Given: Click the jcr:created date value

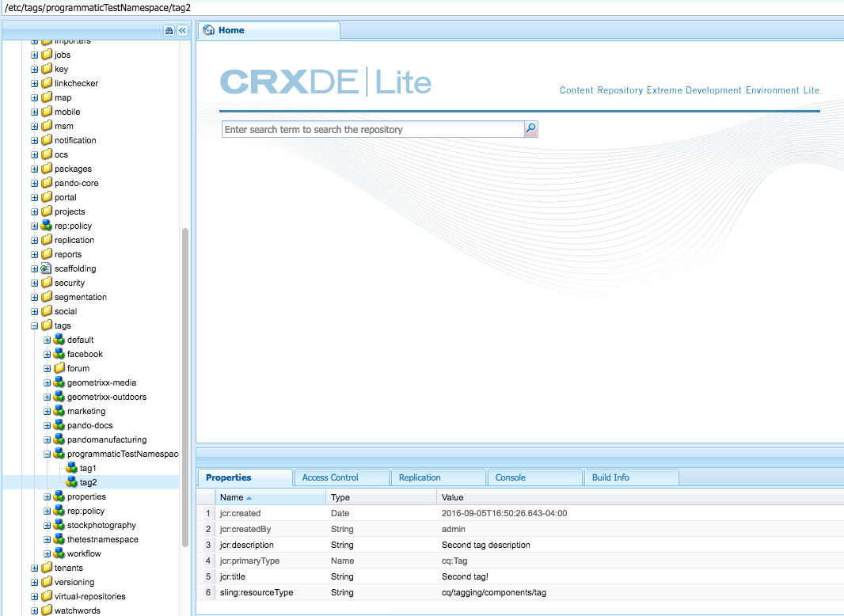Looking at the screenshot, I should tap(504, 513).
